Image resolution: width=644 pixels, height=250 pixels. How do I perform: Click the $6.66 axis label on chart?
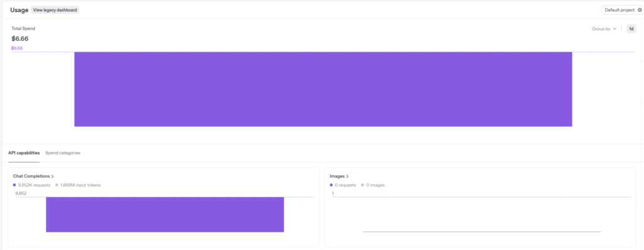17,48
